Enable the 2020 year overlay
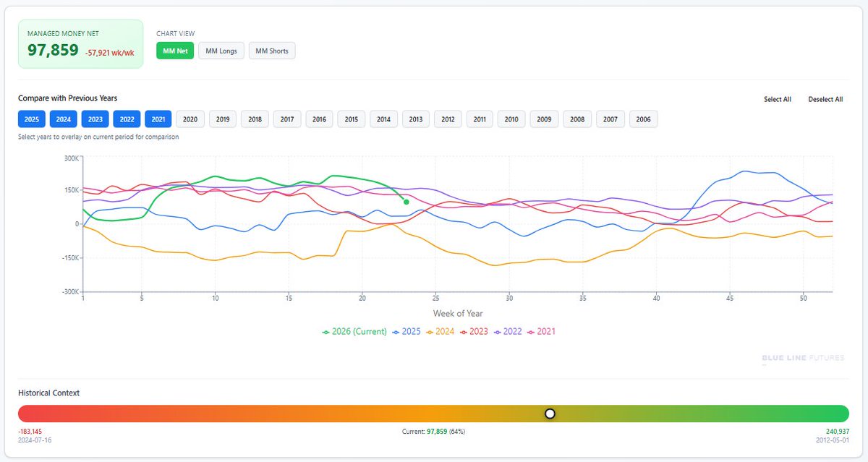The width and height of the screenshot is (868, 462). 190,119
